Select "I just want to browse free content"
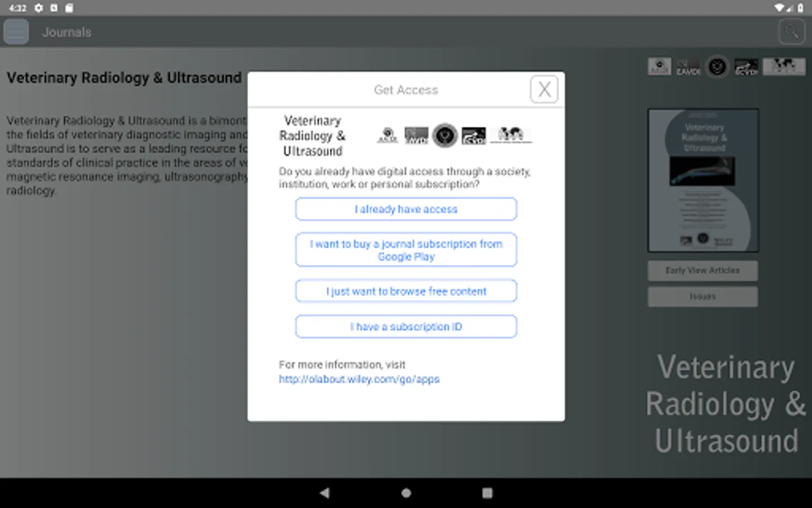This screenshot has height=508, width=812. click(x=406, y=291)
